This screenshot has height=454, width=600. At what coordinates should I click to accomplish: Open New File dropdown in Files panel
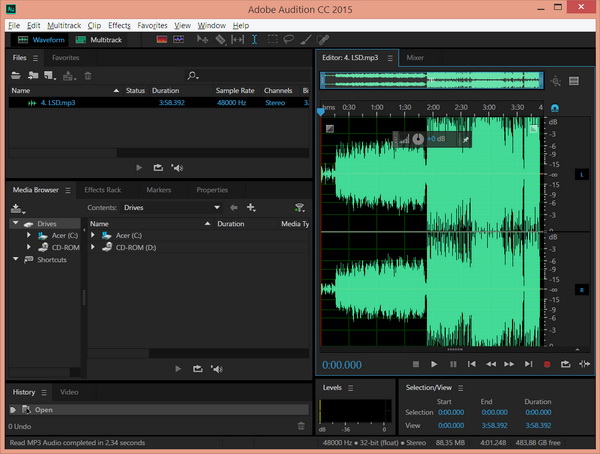coord(50,75)
